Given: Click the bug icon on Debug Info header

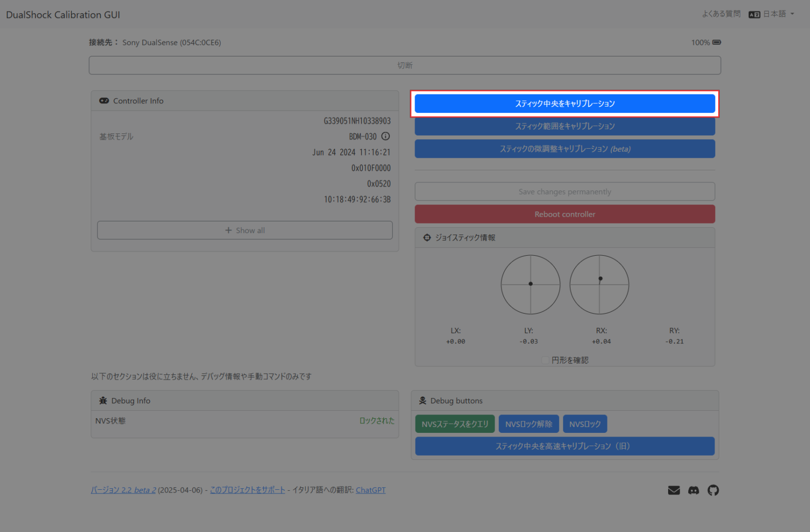Looking at the screenshot, I should (x=103, y=400).
